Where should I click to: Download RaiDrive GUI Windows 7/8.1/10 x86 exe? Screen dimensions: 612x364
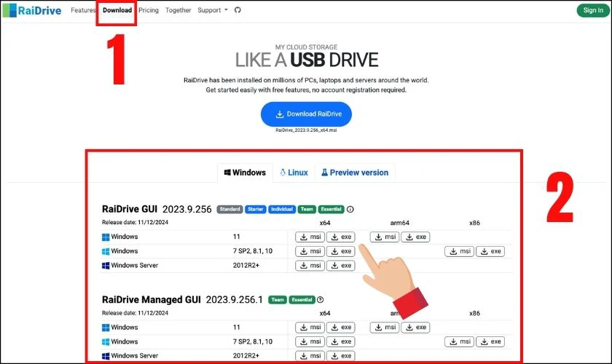click(x=490, y=251)
